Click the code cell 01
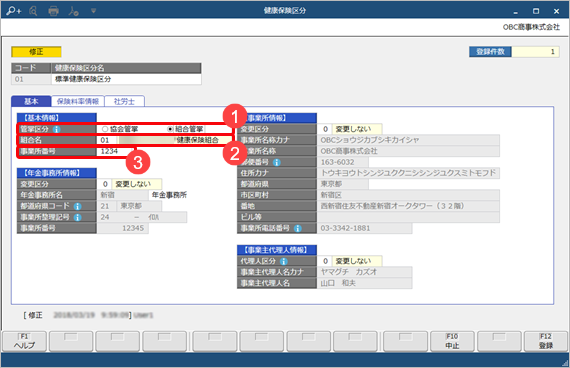This screenshot has height=368, width=570. 31,79
